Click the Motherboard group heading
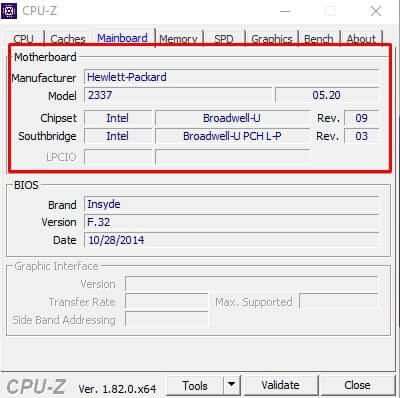400x398 pixels. [45, 57]
